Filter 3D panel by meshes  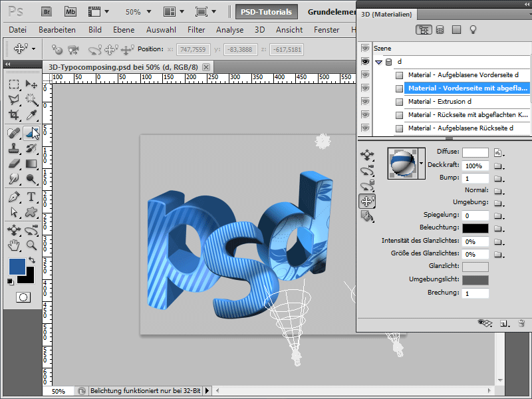440,30
